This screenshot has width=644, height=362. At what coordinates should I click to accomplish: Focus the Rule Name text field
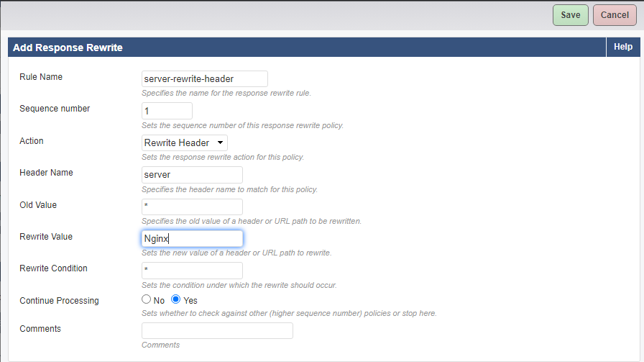[x=205, y=78]
